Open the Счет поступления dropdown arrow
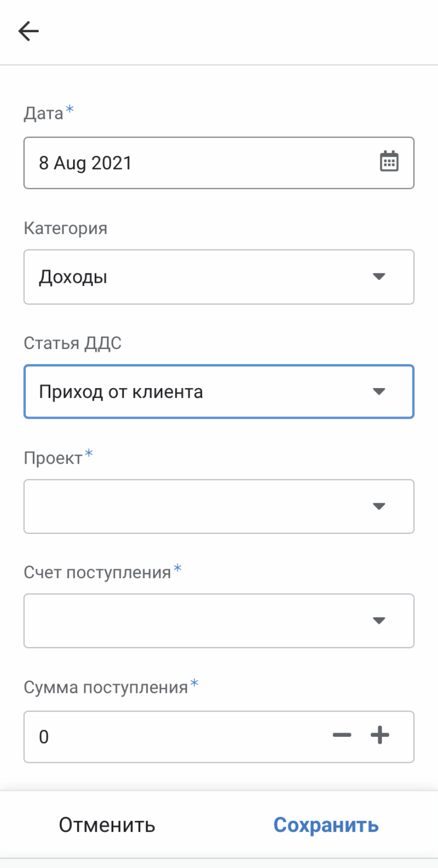438x868 pixels. coord(379,621)
